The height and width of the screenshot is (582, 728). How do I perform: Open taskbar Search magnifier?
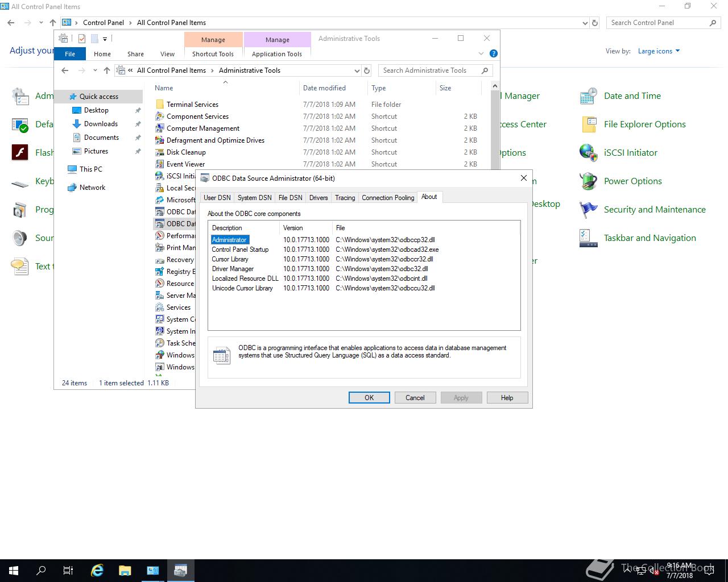tap(41, 571)
